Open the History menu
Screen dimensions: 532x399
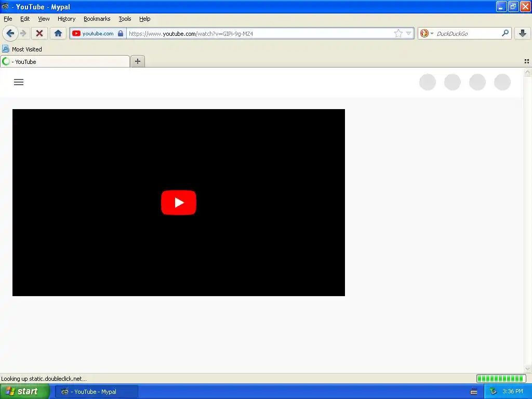click(66, 19)
